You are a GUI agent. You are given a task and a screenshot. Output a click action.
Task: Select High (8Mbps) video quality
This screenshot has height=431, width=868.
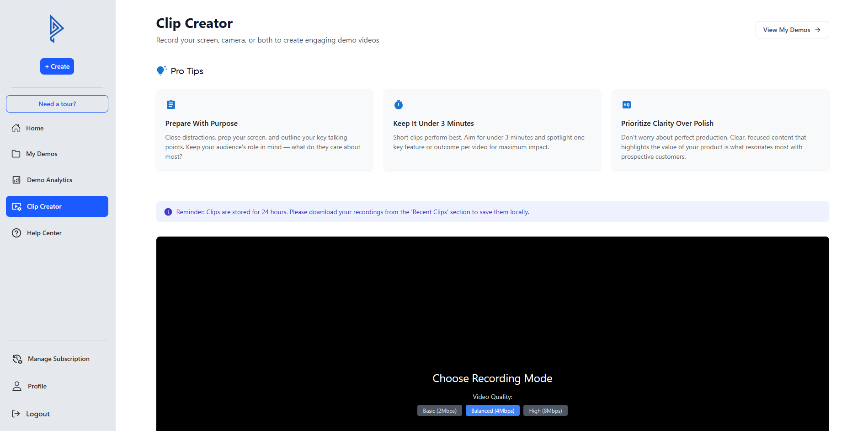pos(545,410)
